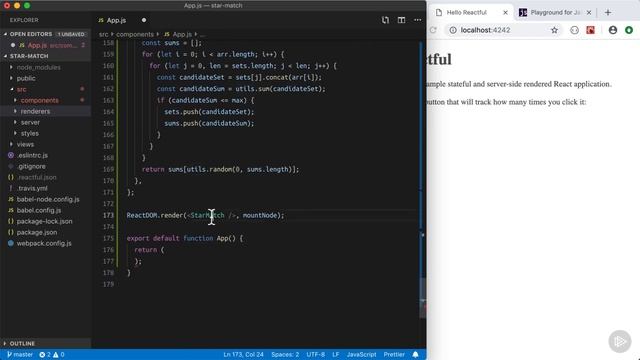Bookmark the page with the star icon

click(x=554, y=30)
